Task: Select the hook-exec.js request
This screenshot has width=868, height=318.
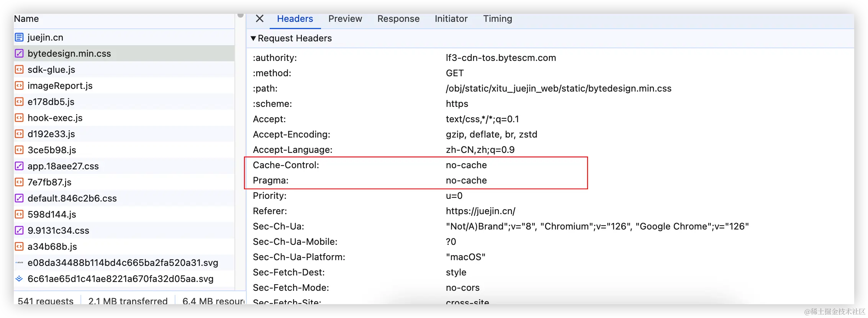Action: click(x=124, y=118)
